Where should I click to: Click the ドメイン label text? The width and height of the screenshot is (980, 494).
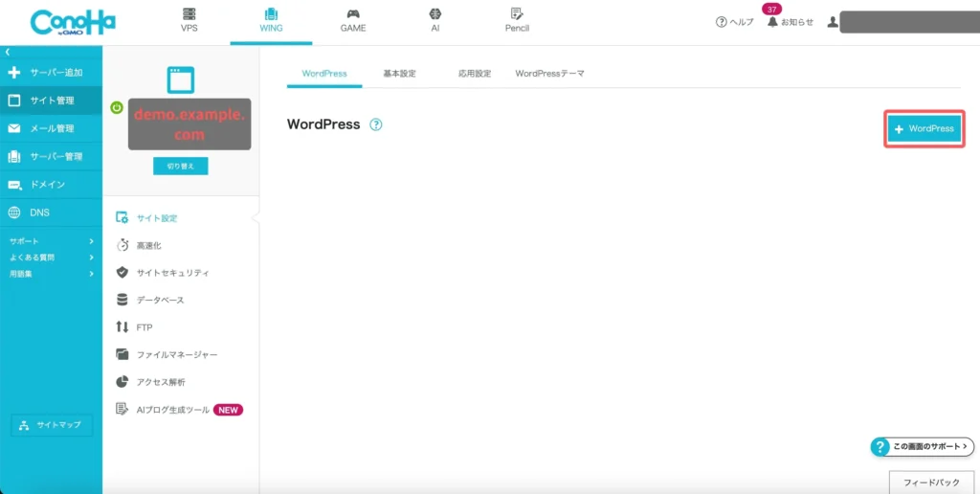48,185
